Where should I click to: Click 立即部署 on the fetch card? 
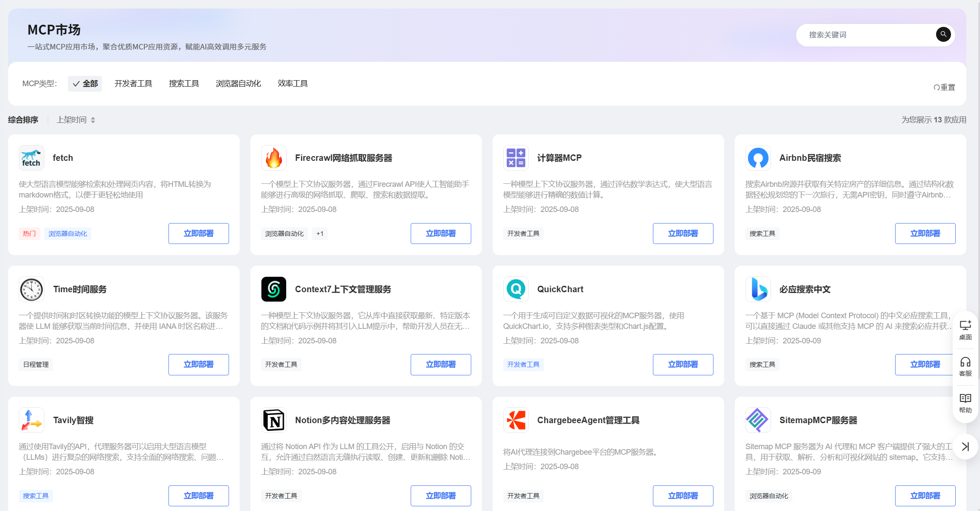(x=198, y=233)
